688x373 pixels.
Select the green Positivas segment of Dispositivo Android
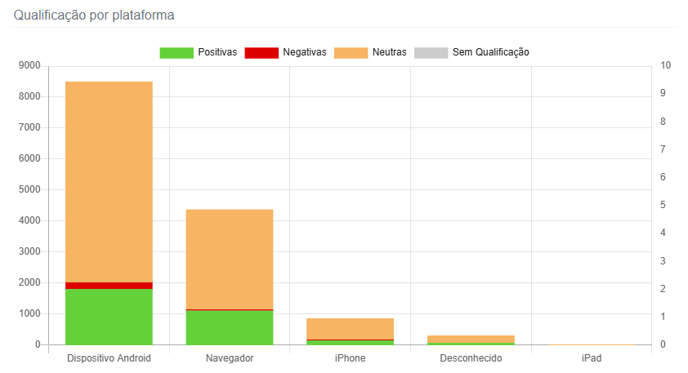pos(109,317)
